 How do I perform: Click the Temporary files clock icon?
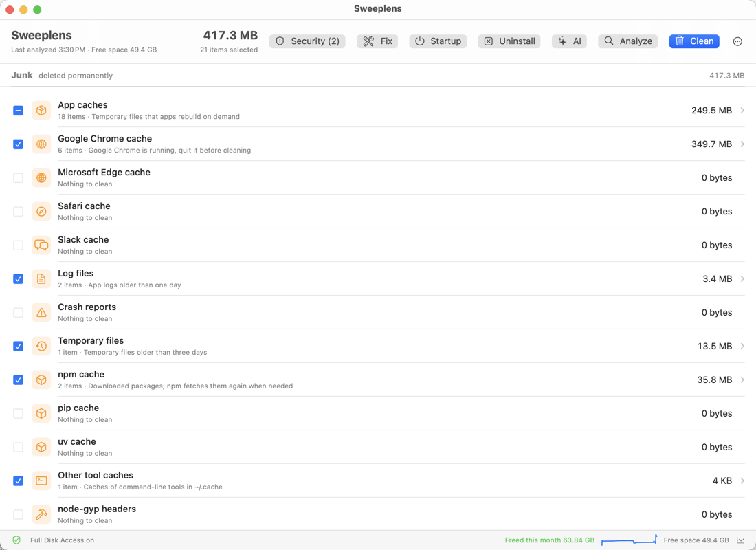coord(41,346)
